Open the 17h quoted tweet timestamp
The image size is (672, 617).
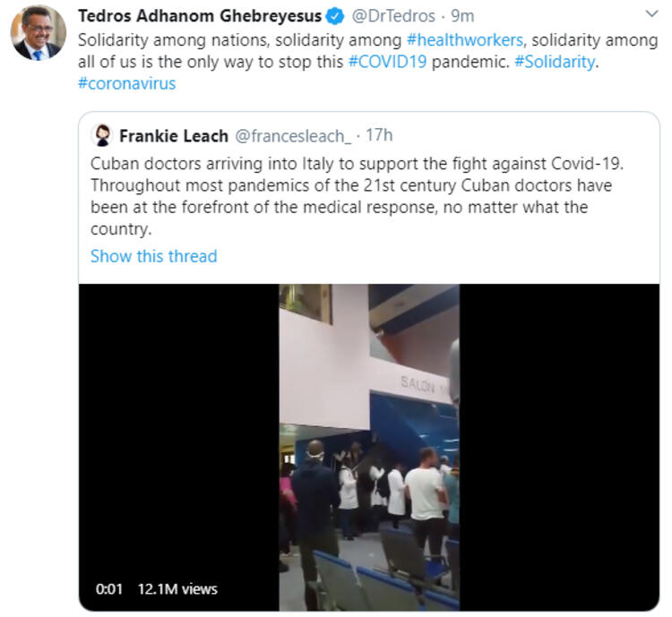379,135
